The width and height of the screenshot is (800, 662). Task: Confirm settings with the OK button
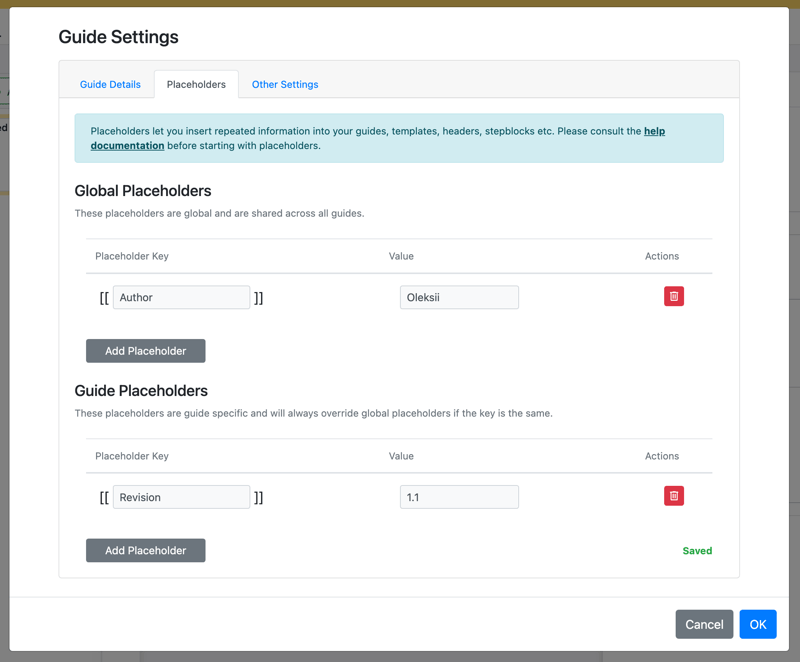point(757,624)
